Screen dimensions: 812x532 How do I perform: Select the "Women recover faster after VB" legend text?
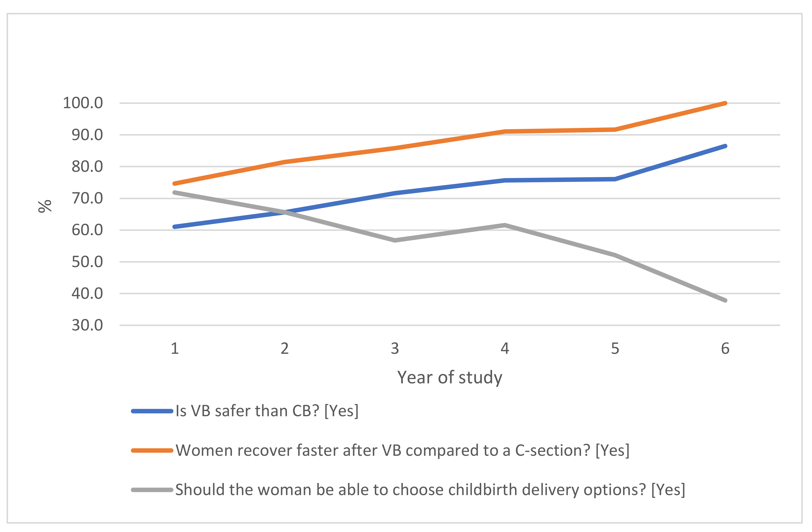pyautogui.click(x=402, y=451)
